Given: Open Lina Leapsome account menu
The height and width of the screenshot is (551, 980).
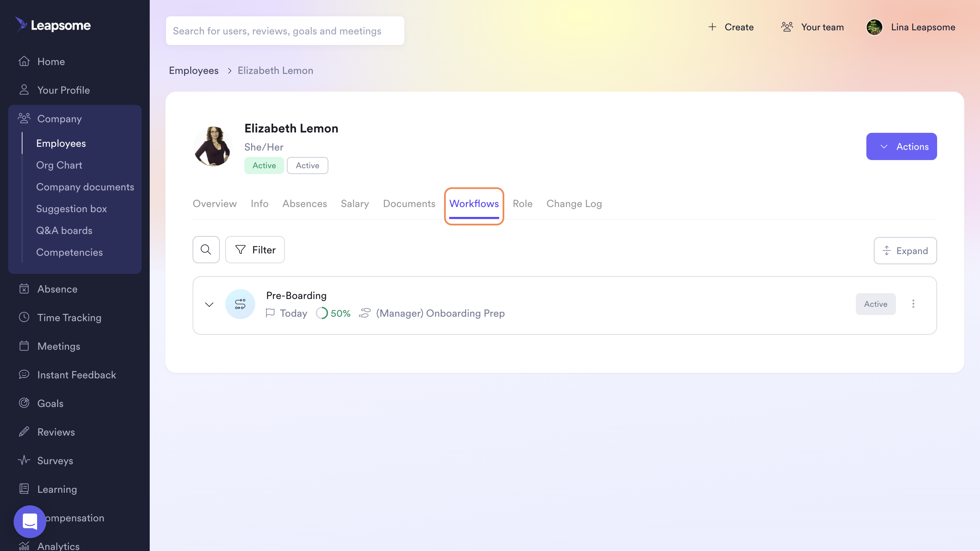Looking at the screenshot, I should coord(922,27).
